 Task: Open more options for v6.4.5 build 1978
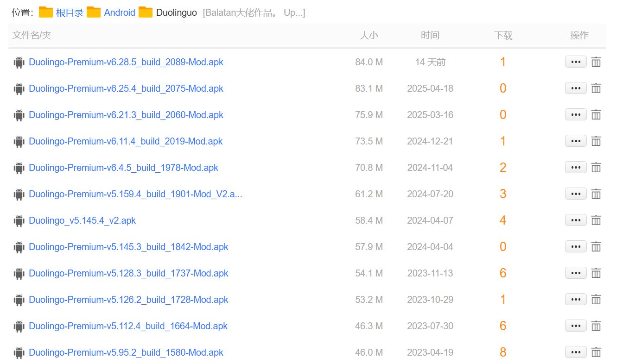coord(576,167)
